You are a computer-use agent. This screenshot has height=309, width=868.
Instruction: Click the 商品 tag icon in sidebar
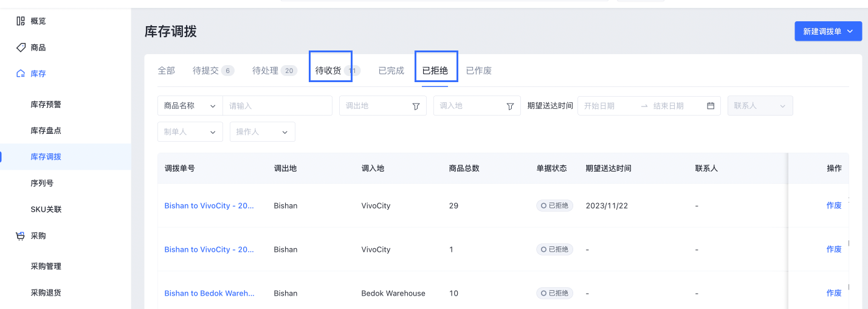20,47
